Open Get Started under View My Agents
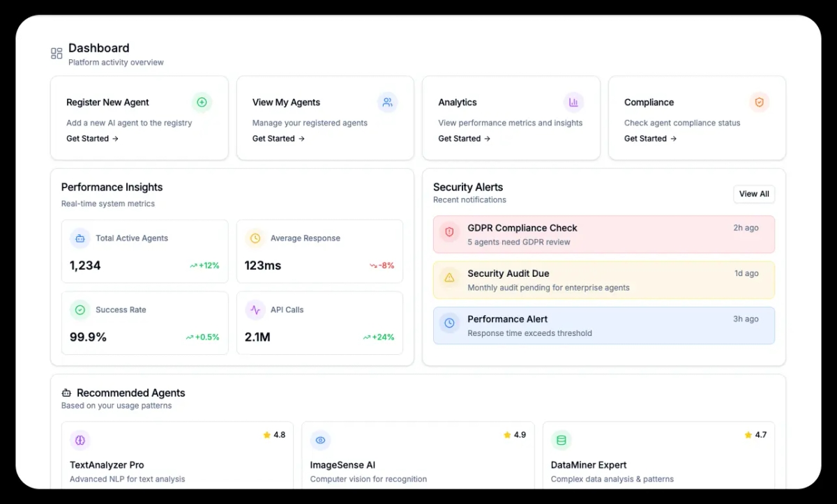This screenshot has height=504, width=837. [x=279, y=139]
